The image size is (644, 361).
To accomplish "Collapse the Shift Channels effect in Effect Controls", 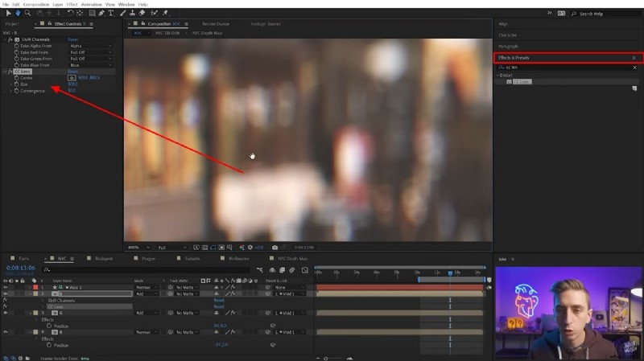I will [x=6, y=39].
